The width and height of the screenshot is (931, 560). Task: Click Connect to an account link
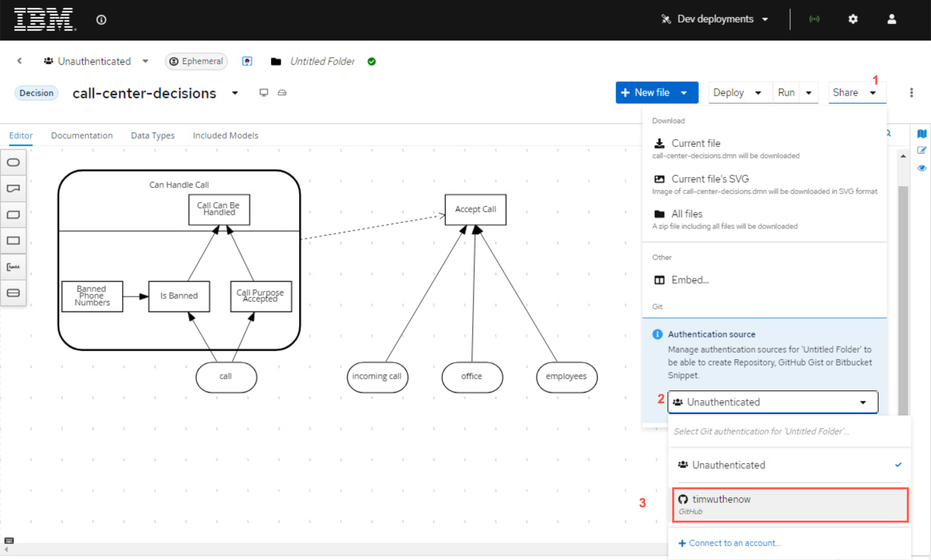pyautogui.click(x=729, y=543)
